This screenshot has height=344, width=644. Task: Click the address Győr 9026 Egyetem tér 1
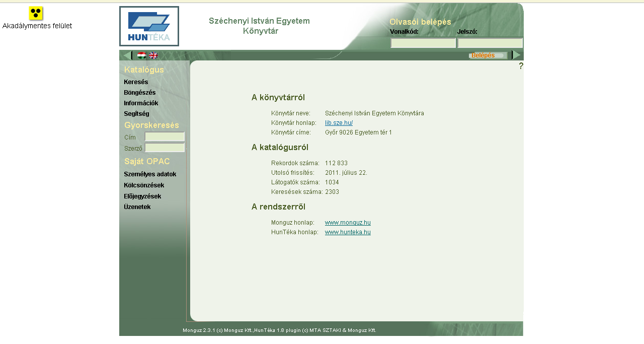point(358,132)
